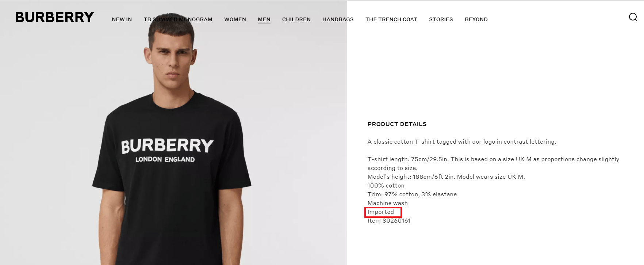Open the MEN menu item

[x=264, y=19]
